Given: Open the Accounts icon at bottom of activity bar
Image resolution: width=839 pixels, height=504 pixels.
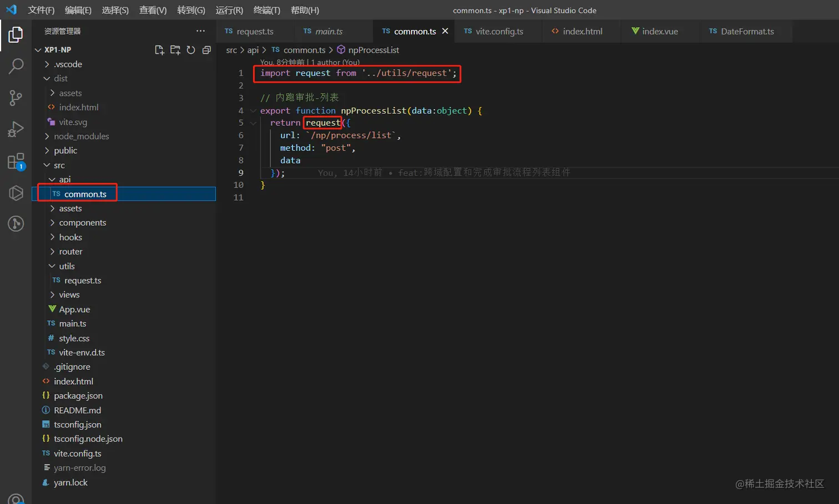Looking at the screenshot, I should click(16, 498).
